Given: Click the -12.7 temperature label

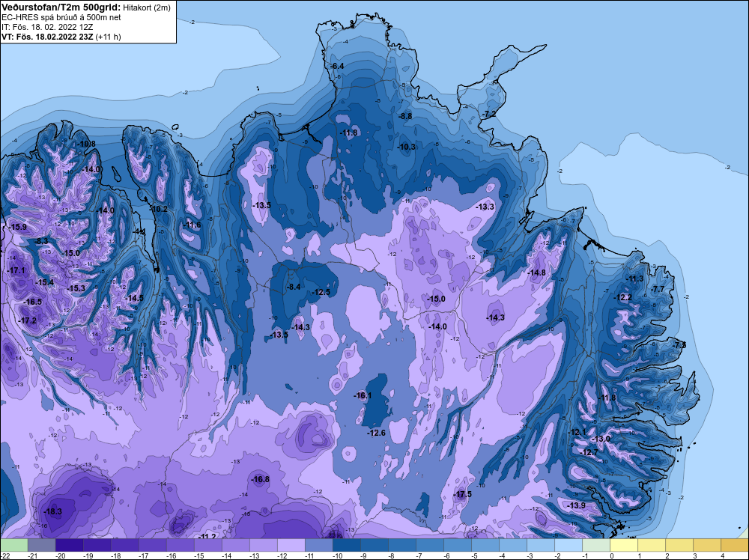Looking at the screenshot, I should coord(589,452).
